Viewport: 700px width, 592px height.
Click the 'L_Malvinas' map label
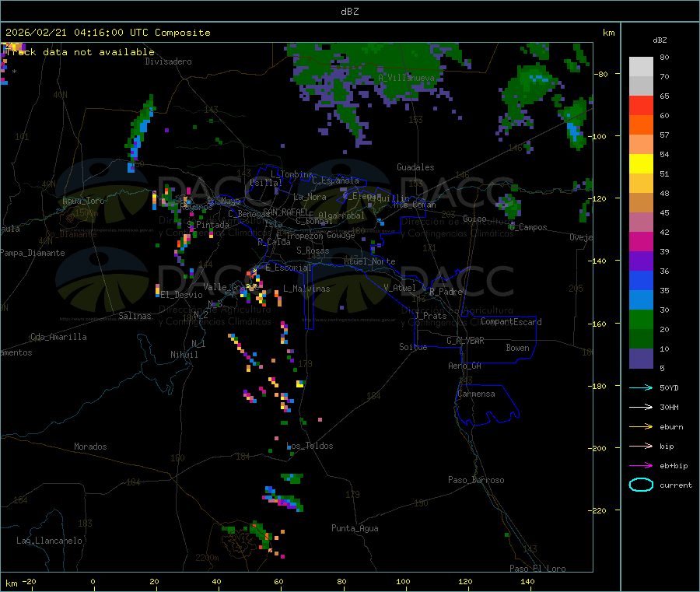[306, 289]
